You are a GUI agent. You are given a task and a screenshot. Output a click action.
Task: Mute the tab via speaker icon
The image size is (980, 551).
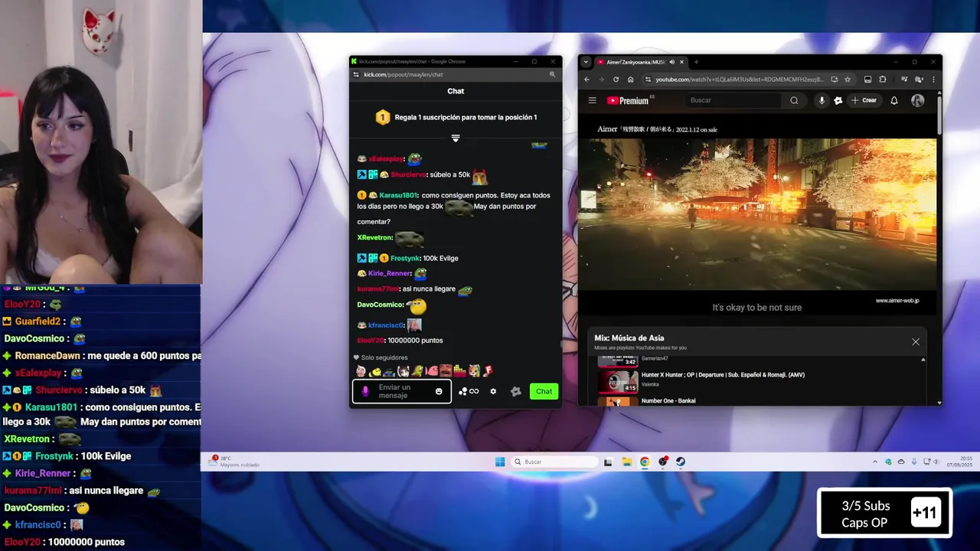671,62
